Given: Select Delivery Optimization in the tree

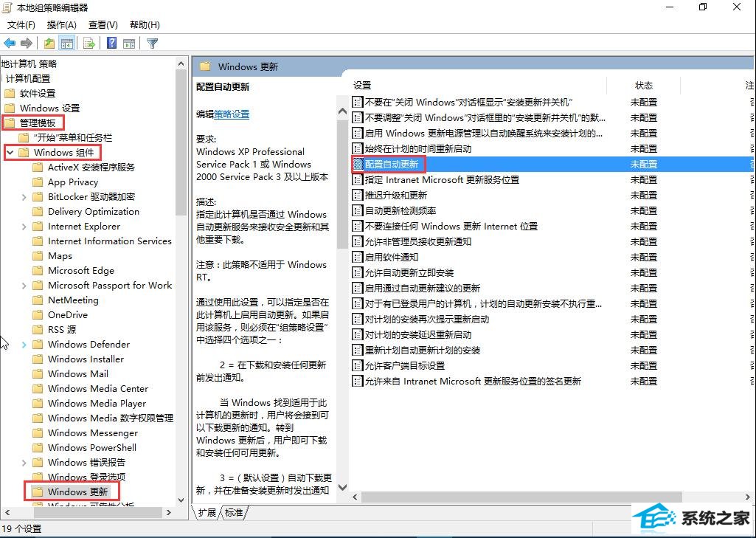Looking at the screenshot, I should tap(94, 212).
